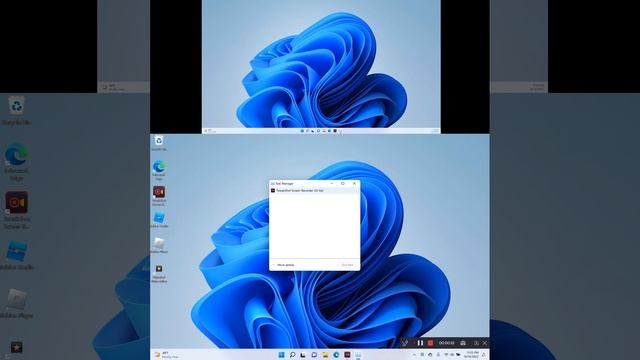The height and width of the screenshot is (360, 640).
Task: Click the End task button
Action: pyautogui.click(x=347, y=265)
